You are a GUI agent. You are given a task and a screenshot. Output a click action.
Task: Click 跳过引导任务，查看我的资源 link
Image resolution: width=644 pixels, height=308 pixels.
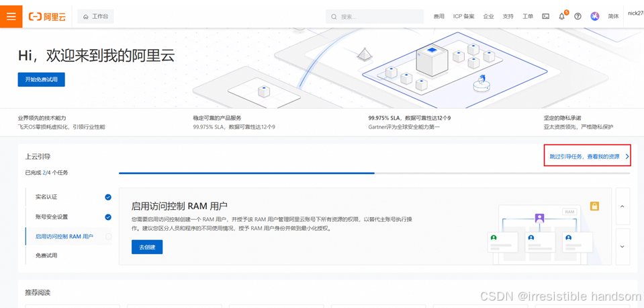[585, 156]
